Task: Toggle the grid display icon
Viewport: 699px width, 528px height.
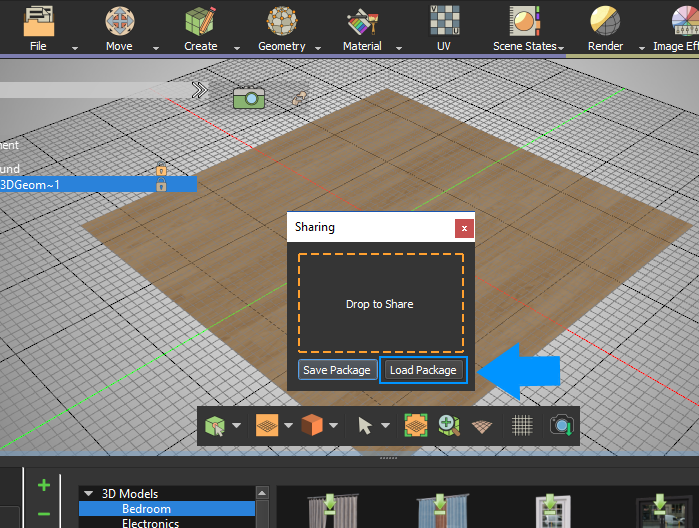Action: [521, 426]
